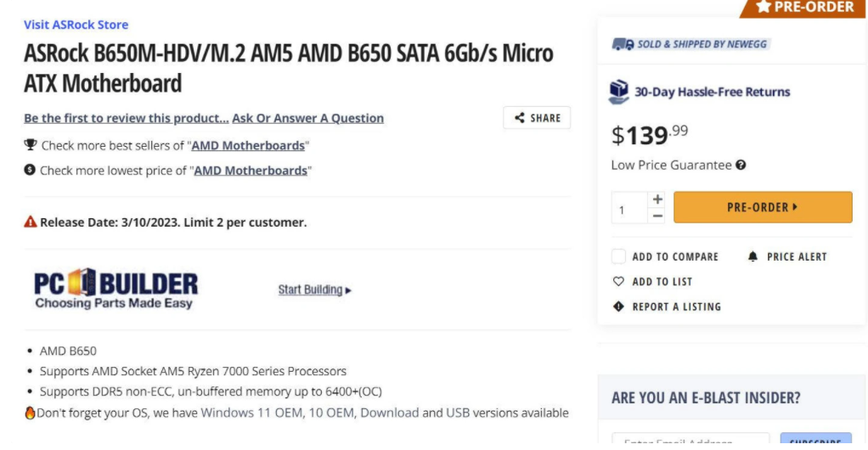Viewport: 868px width, 450px height.
Task: Click the dollar icon beside lowest price
Action: coord(31,170)
